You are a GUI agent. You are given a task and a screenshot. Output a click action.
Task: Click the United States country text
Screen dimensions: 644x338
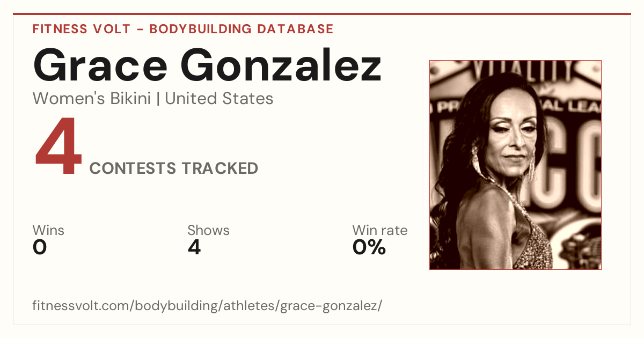pyautogui.click(x=219, y=99)
